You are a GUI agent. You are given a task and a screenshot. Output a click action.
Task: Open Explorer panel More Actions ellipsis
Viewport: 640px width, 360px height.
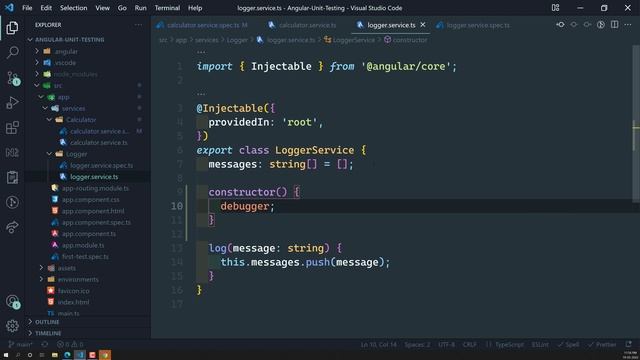pyautogui.click(x=138, y=25)
